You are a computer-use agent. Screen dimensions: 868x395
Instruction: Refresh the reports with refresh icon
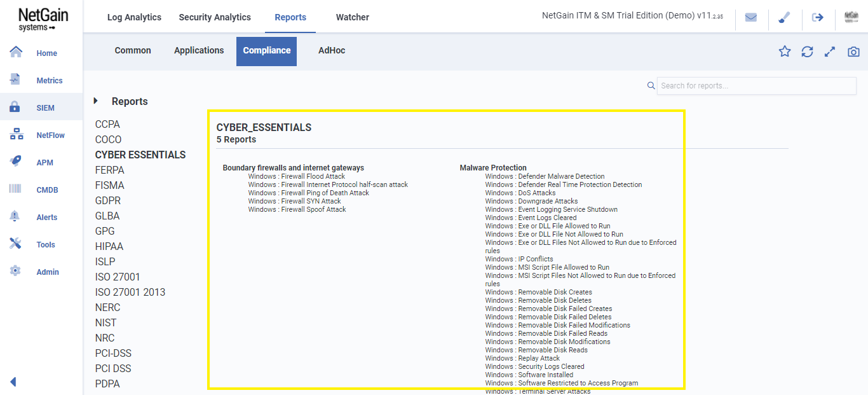(x=807, y=52)
